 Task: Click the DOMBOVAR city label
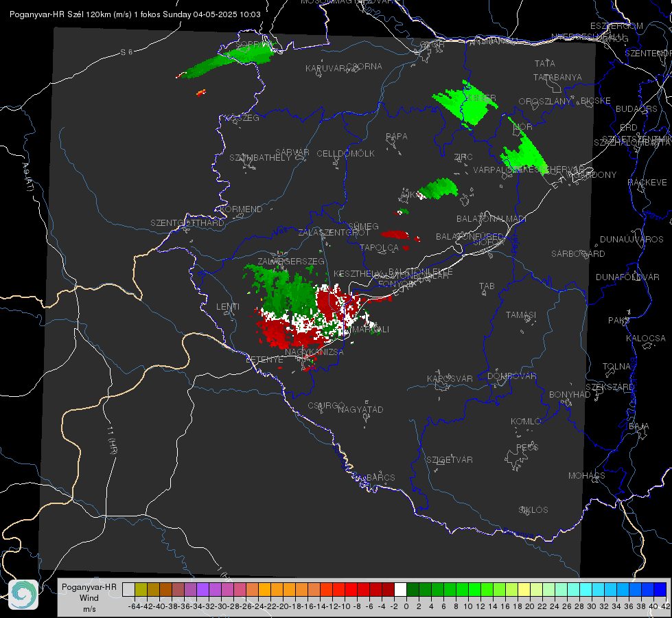[512, 376]
